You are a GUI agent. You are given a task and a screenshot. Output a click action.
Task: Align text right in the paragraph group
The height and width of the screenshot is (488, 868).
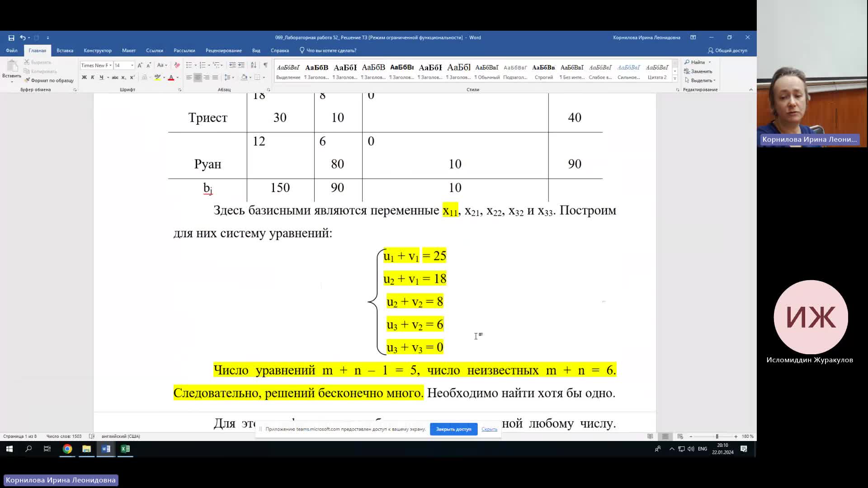(206, 77)
